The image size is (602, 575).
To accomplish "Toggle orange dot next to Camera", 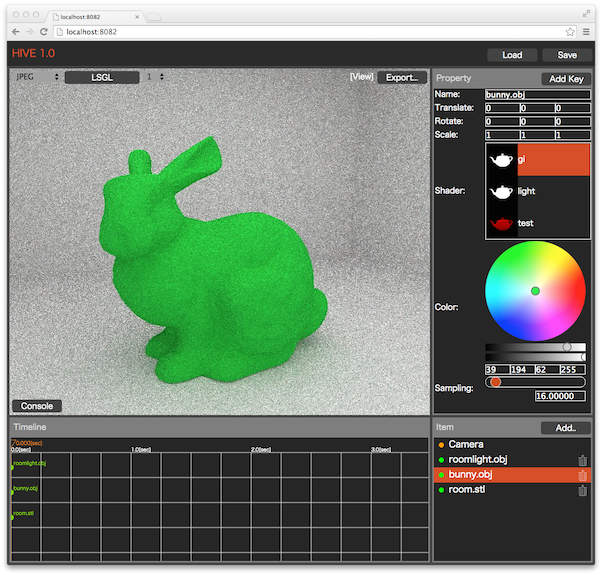I will coord(441,445).
